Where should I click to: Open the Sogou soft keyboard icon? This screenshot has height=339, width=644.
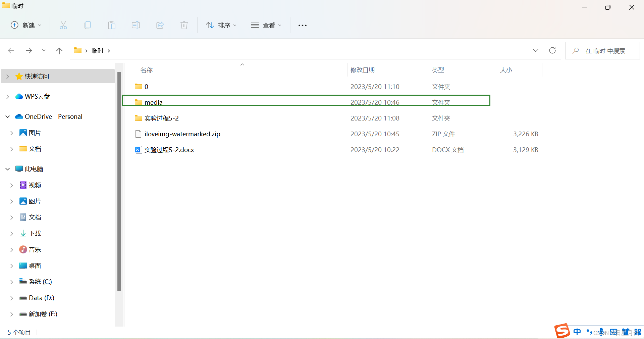coord(613,332)
